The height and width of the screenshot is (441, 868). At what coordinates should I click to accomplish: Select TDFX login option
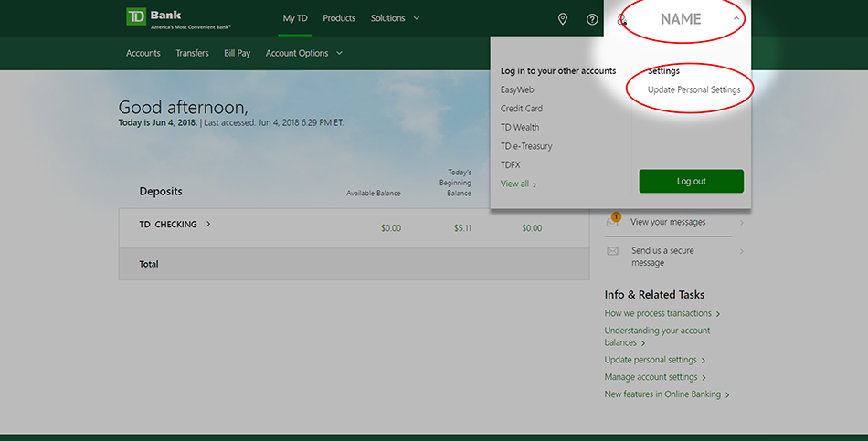[511, 165]
